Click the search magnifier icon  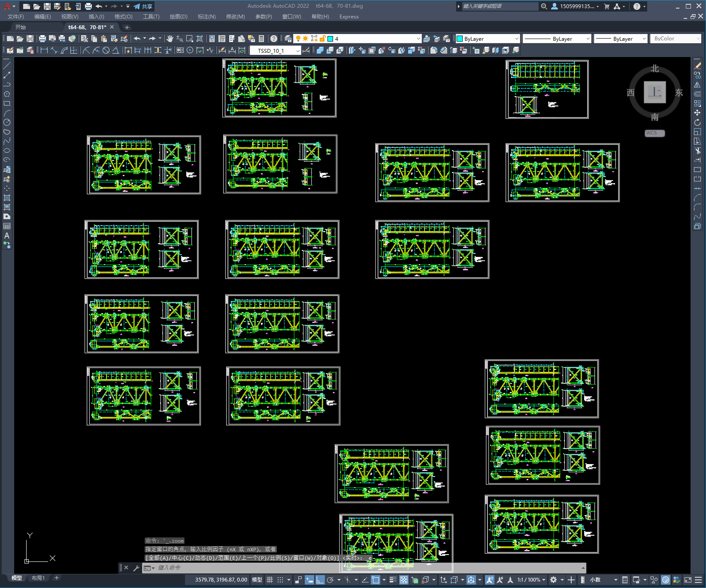click(x=544, y=6)
